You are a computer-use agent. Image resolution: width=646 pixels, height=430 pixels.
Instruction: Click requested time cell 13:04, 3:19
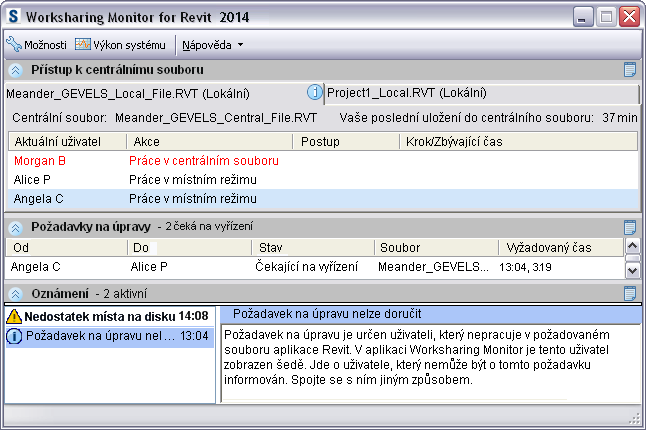pyautogui.click(x=525, y=267)
